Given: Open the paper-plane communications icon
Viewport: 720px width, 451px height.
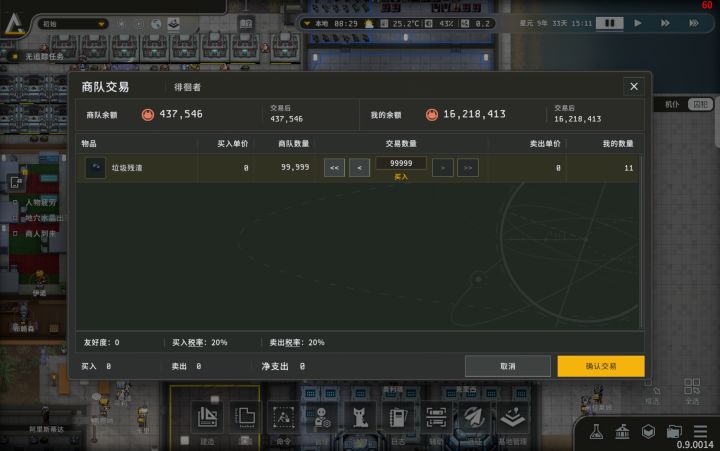Looking at the screenshot, I should pos(474,417).
